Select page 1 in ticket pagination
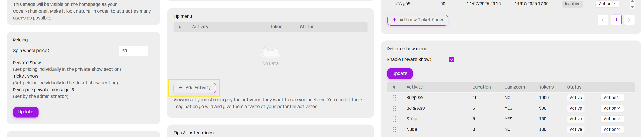The height and width of the screenshot is (137, 644). [616, 20]
